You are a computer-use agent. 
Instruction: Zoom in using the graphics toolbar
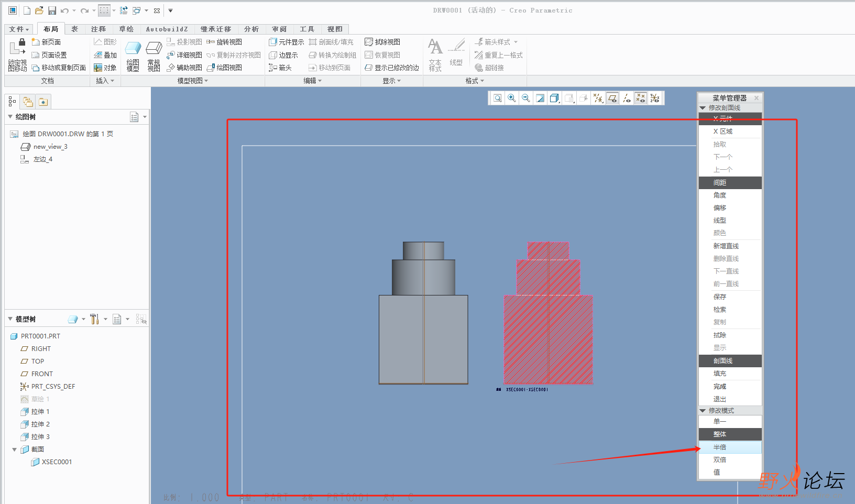tap(512, 98)
